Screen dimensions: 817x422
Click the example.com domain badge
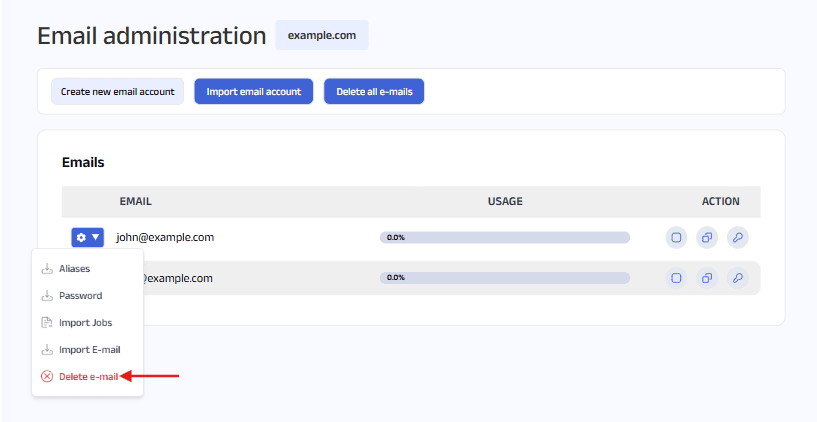pos(322,35)
